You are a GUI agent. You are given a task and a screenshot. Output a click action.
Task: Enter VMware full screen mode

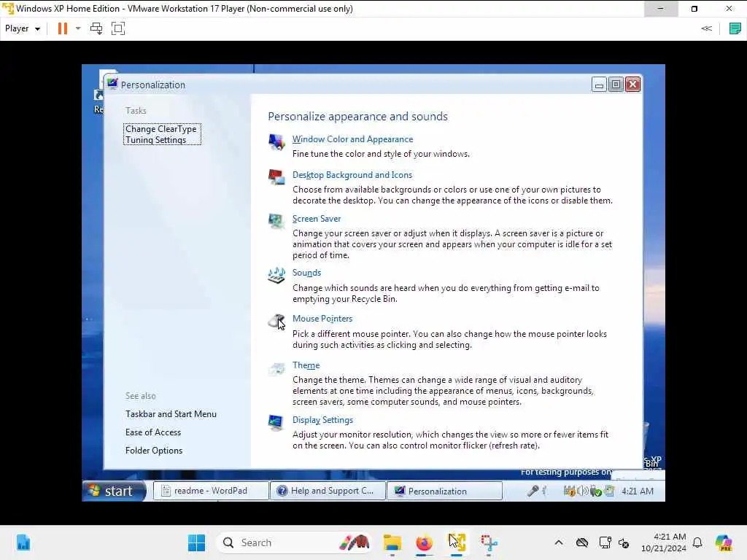(x=118, y=28)
